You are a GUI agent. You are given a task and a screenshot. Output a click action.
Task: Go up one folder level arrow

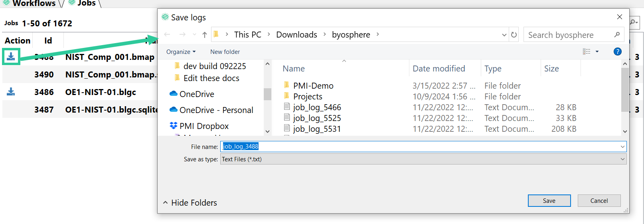(x=205, y=35)
